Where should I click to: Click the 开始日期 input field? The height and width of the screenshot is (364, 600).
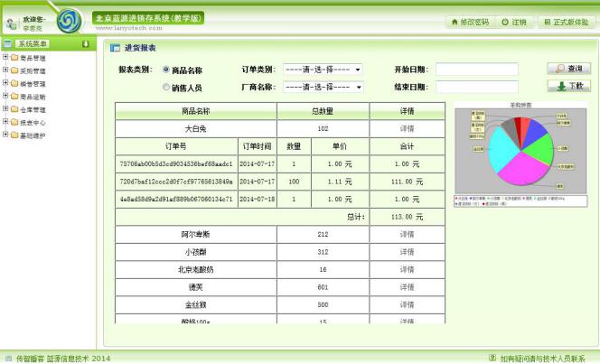point(476,70)
